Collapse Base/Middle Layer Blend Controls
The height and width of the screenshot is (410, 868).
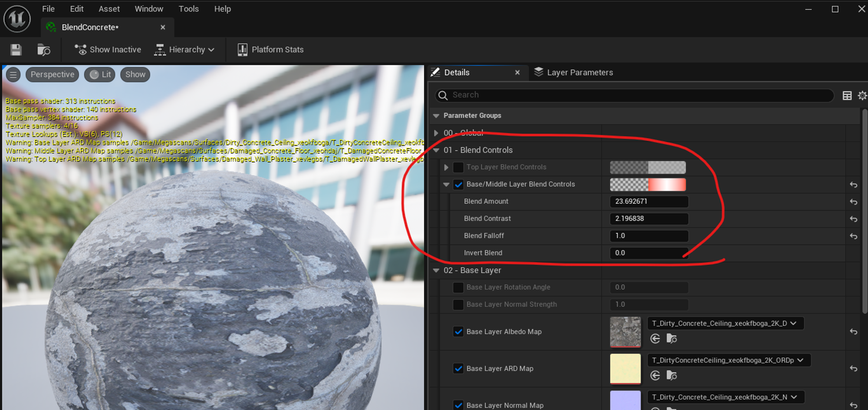pos(446,185)
